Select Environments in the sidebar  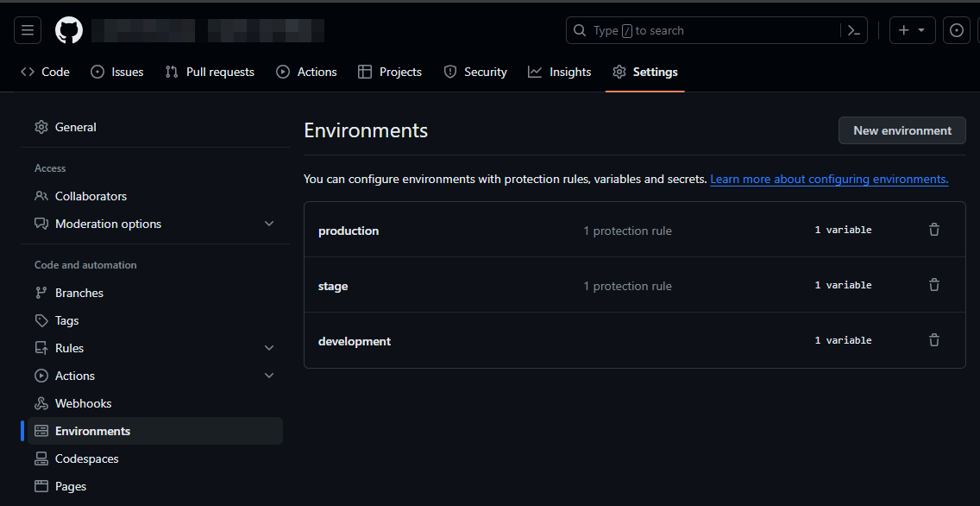point(155,431)
